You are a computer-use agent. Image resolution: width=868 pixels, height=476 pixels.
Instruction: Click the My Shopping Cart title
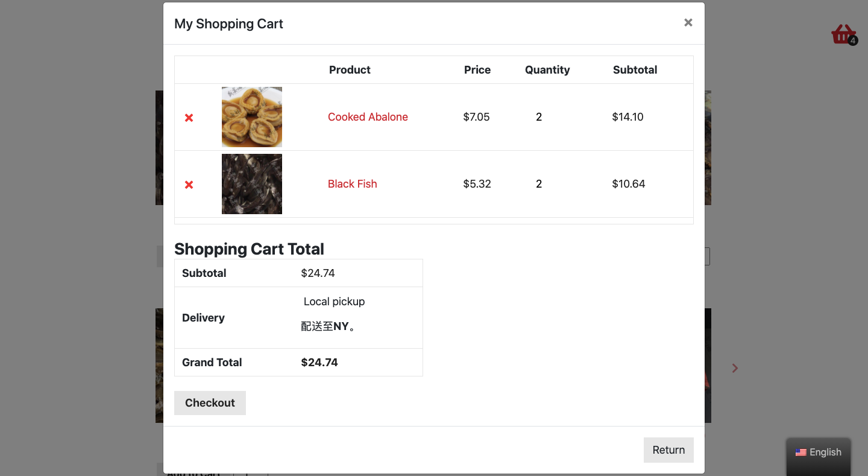click(x=228, y=24)
